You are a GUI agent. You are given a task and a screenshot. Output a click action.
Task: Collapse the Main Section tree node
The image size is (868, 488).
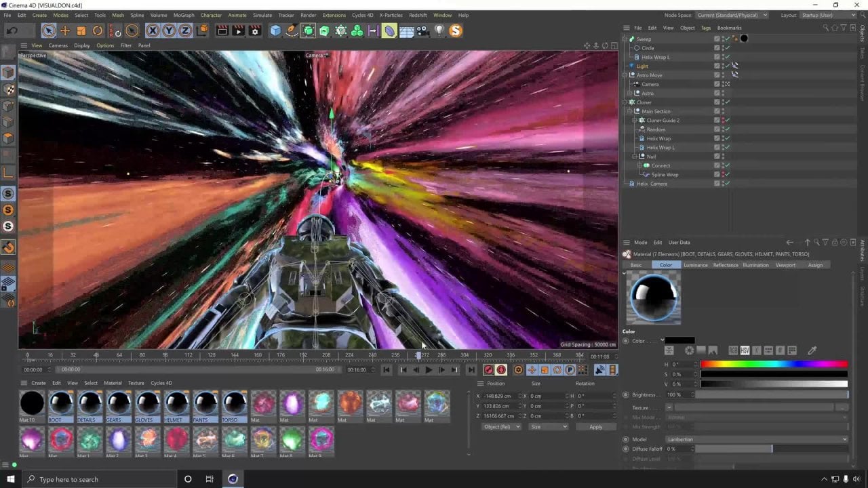pos(629,111)
